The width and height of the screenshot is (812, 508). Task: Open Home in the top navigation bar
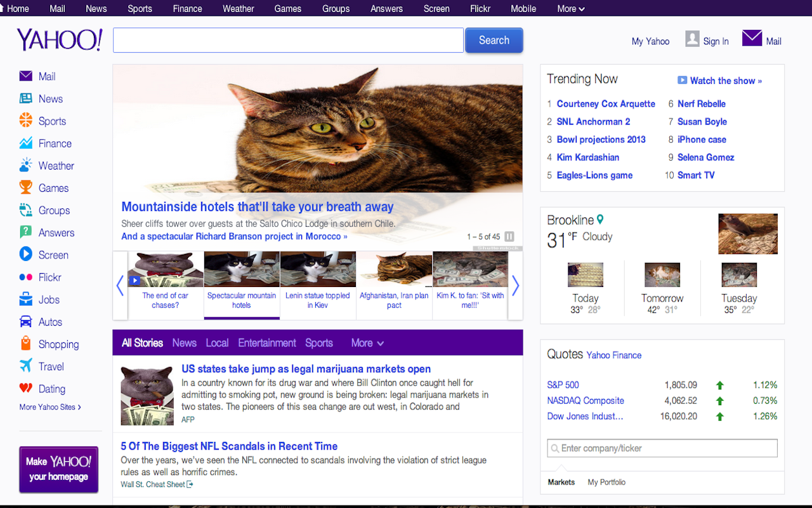point(18,8)
